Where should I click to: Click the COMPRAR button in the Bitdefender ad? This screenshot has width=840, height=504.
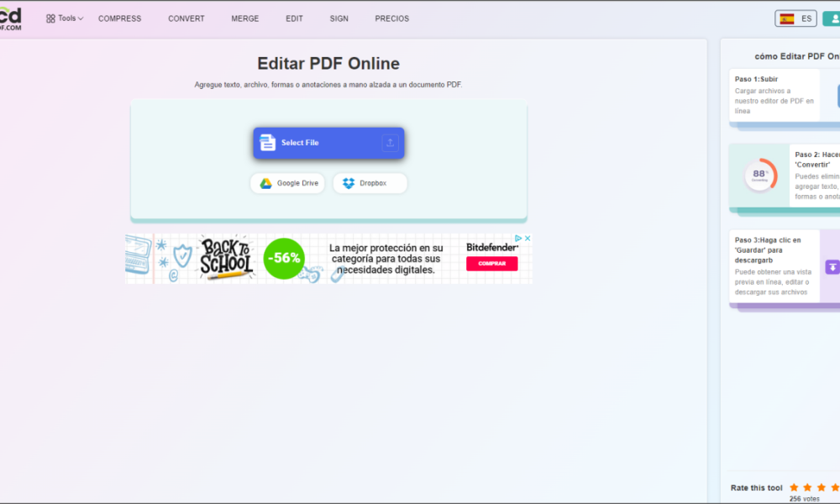click(491, 264)
